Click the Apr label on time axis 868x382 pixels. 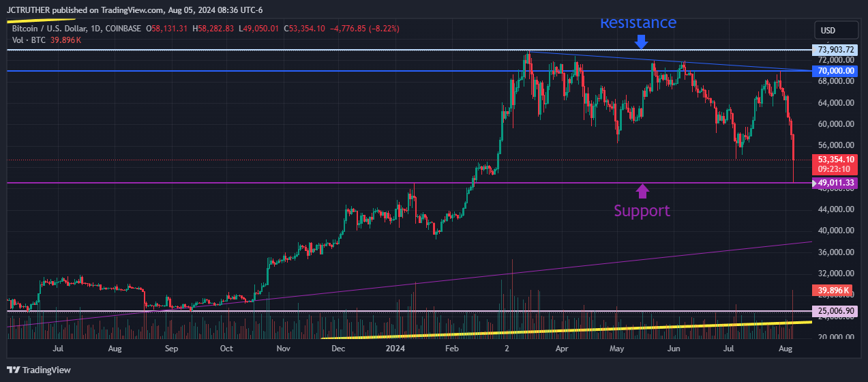562,349
